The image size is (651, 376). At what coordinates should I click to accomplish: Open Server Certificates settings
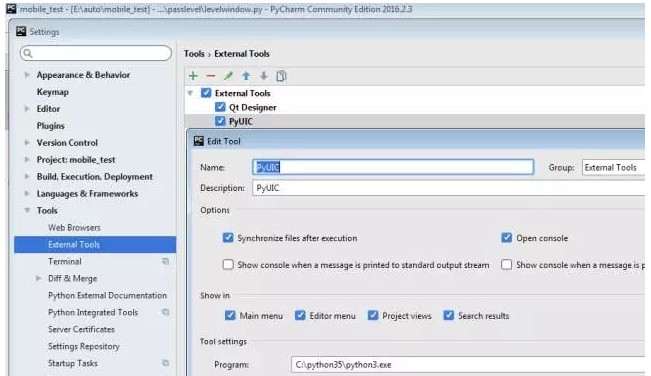pyautogui.click(x=81, y=329)
